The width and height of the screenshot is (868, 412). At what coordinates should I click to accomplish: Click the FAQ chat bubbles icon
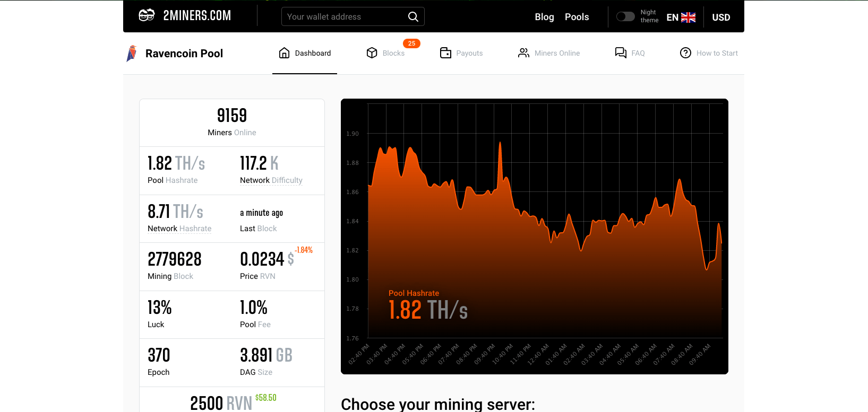click(621, 53)
